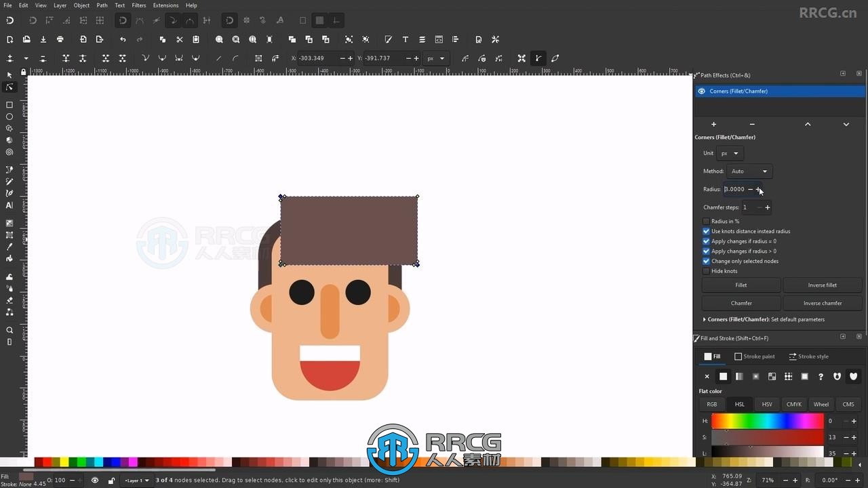868x488 pixels.
Task: Select the Zoom tool in toolbox
Action: [9, 330]
